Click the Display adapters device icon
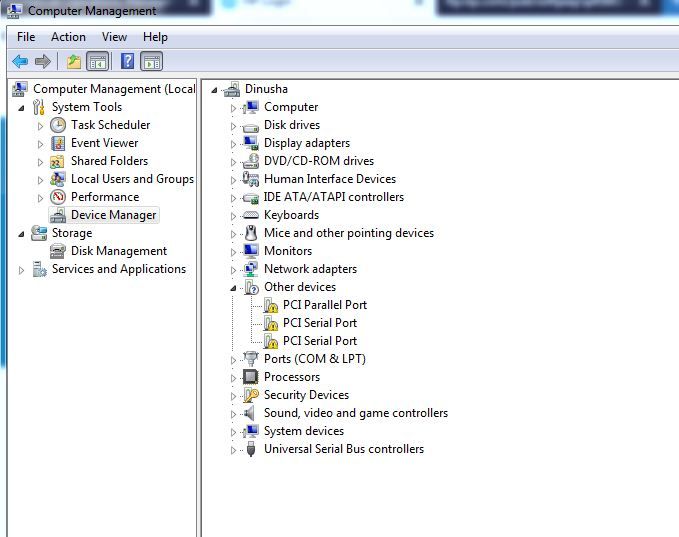 point(251,143)
